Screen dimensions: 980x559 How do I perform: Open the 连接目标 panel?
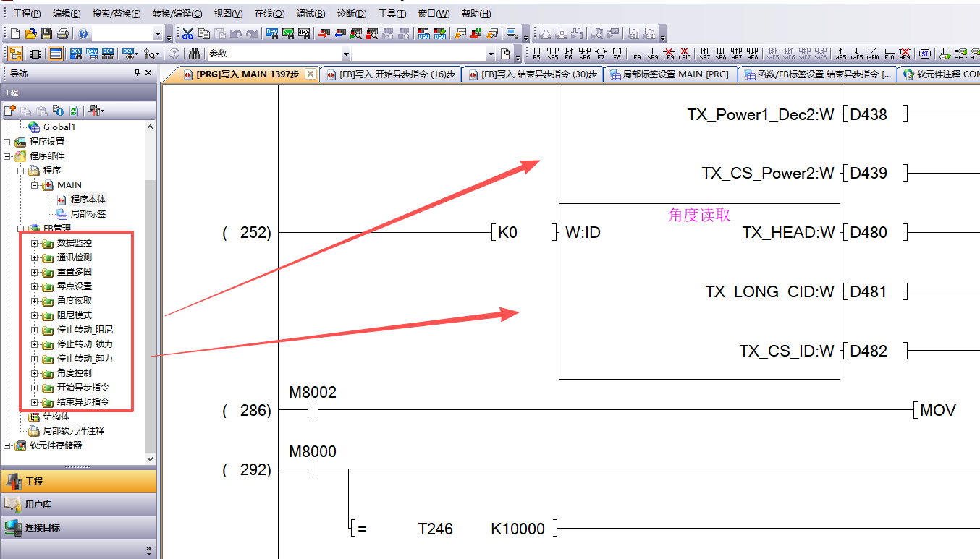78,527
